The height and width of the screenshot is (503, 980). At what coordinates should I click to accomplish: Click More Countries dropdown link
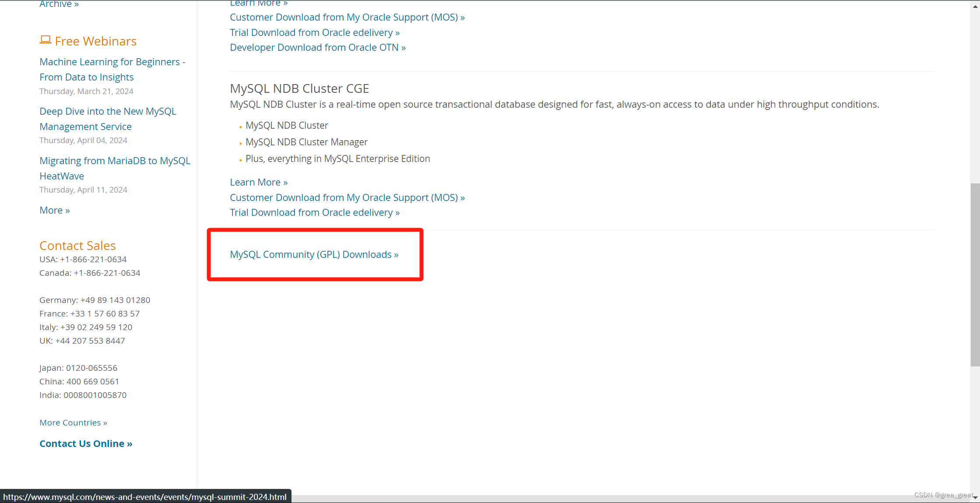pyautogui.click(x=73, y=422)
